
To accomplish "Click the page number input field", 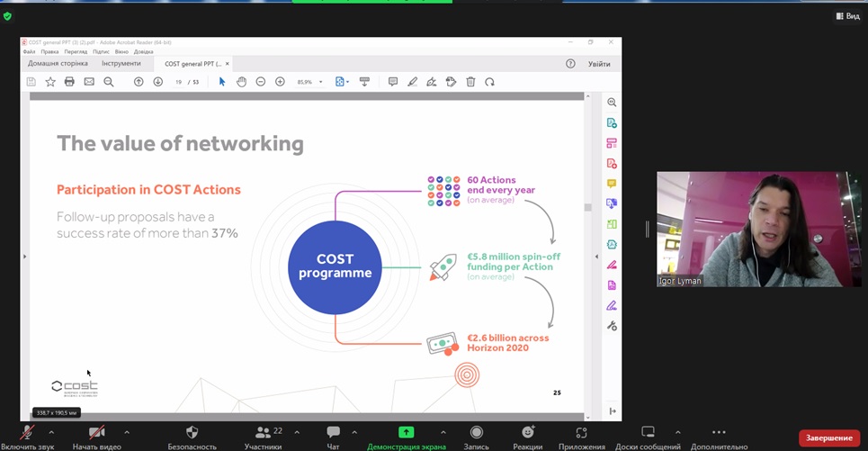I will point(178,82).
